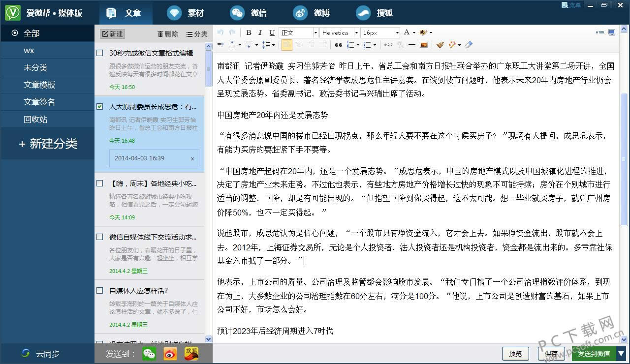Click the 删除 button

168,34
